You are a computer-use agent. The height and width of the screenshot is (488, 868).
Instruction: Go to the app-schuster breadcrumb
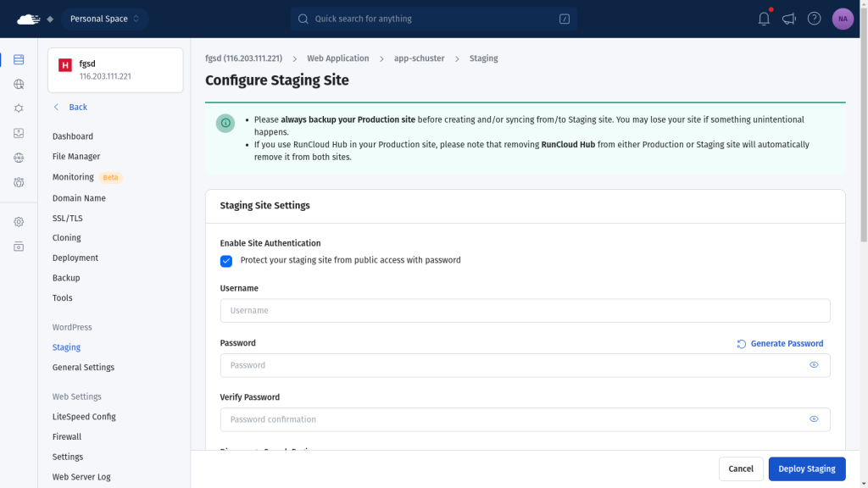coord(419,58)
